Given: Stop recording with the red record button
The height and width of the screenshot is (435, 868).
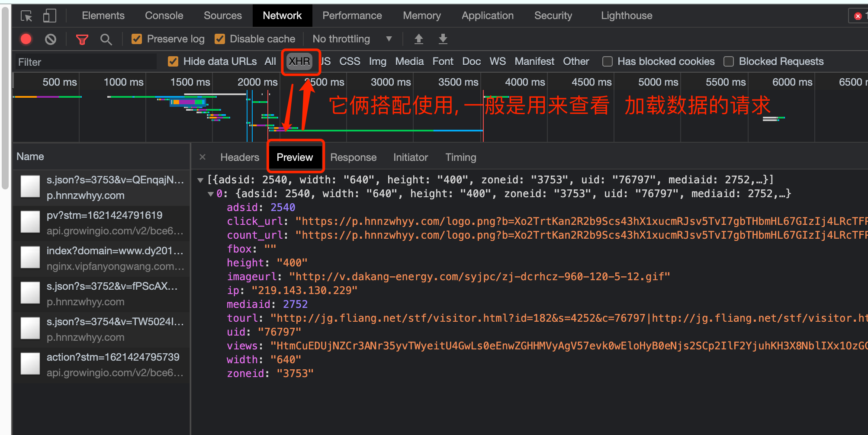Looking at the screenshot, I should [26, 39].
